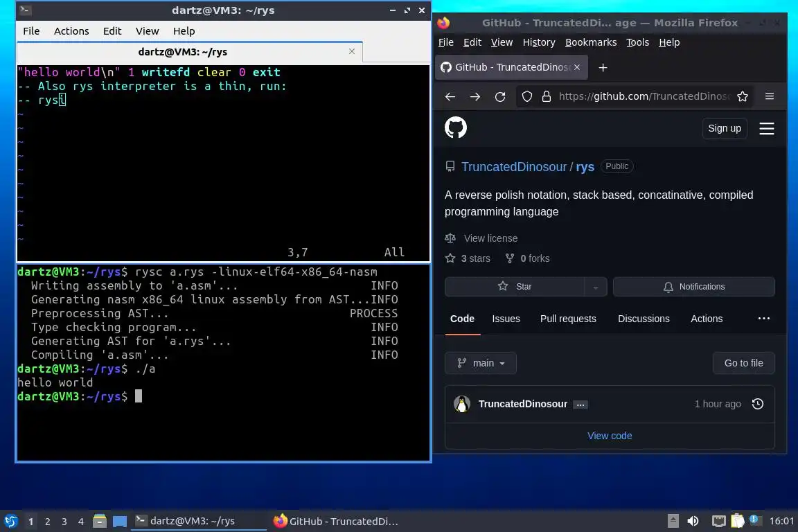Screen dimensions: 798x532
Task: Open the Star lists dropdown arrow
Action: (x=596, y=287)
